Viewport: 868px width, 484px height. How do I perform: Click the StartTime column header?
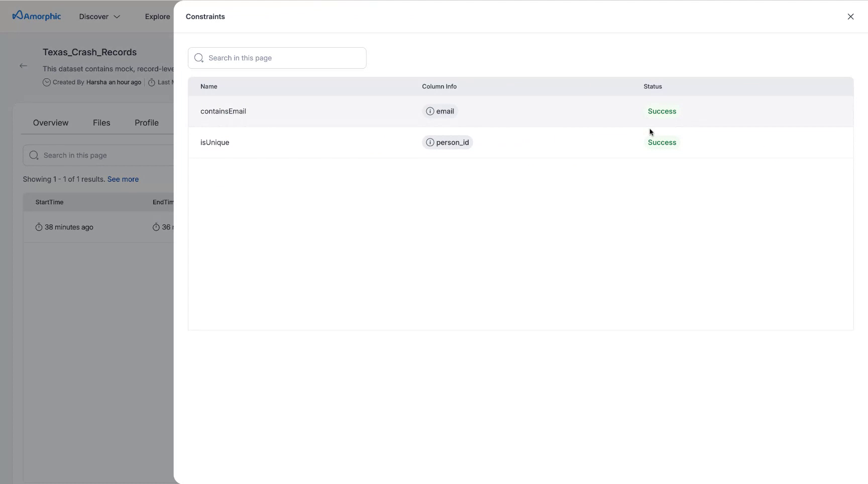49,202
